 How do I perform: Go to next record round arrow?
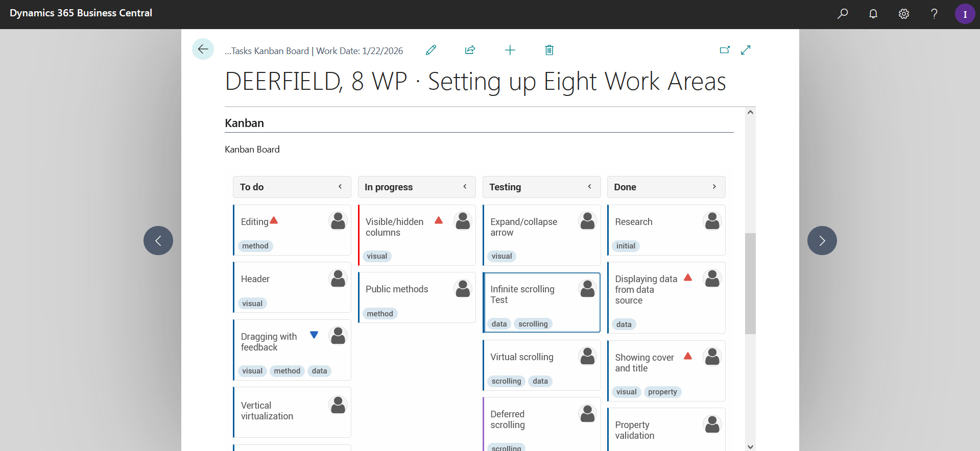822,240
